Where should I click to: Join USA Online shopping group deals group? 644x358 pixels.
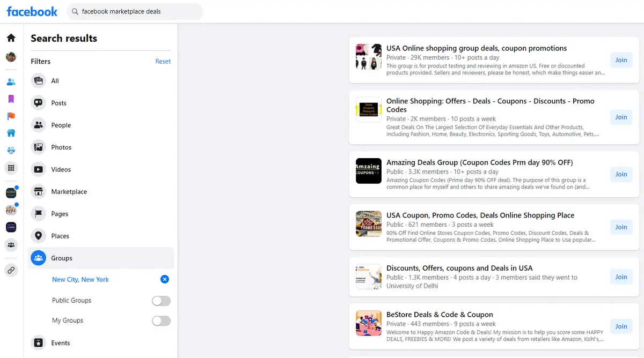click(x=621, y=60)
